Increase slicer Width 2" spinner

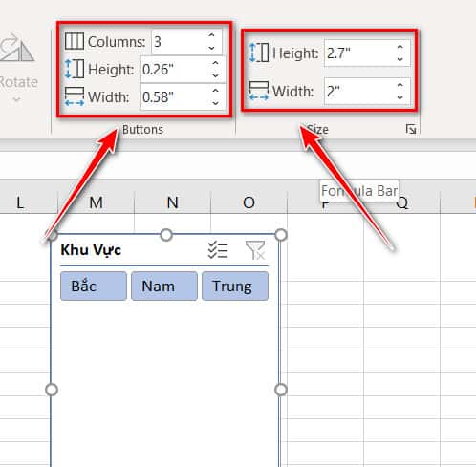click(400, 85)
